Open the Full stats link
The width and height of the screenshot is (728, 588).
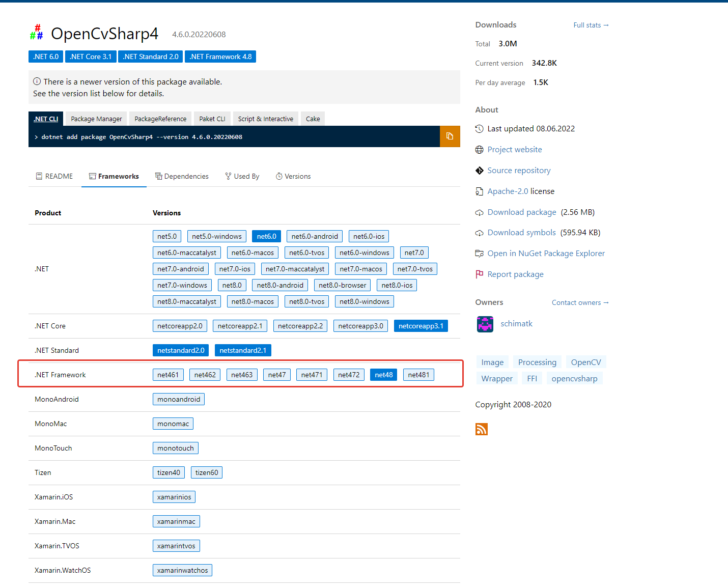(x=591, y=25)
